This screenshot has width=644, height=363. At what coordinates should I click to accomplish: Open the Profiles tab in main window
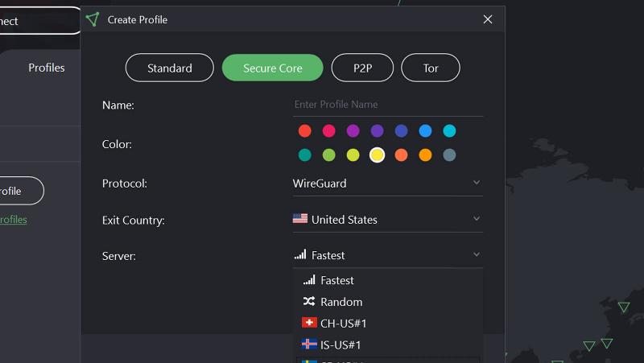click(x=47, y=68)
